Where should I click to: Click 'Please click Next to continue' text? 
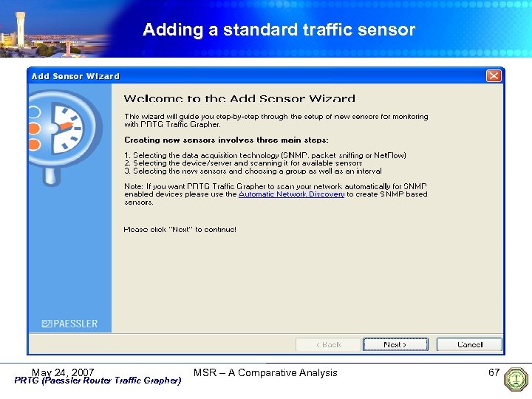pyautogui.click(x=180, y=229)
